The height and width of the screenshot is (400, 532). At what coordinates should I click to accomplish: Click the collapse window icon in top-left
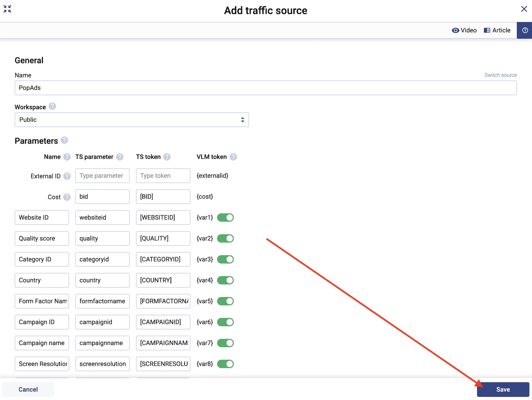pos(7,9)
